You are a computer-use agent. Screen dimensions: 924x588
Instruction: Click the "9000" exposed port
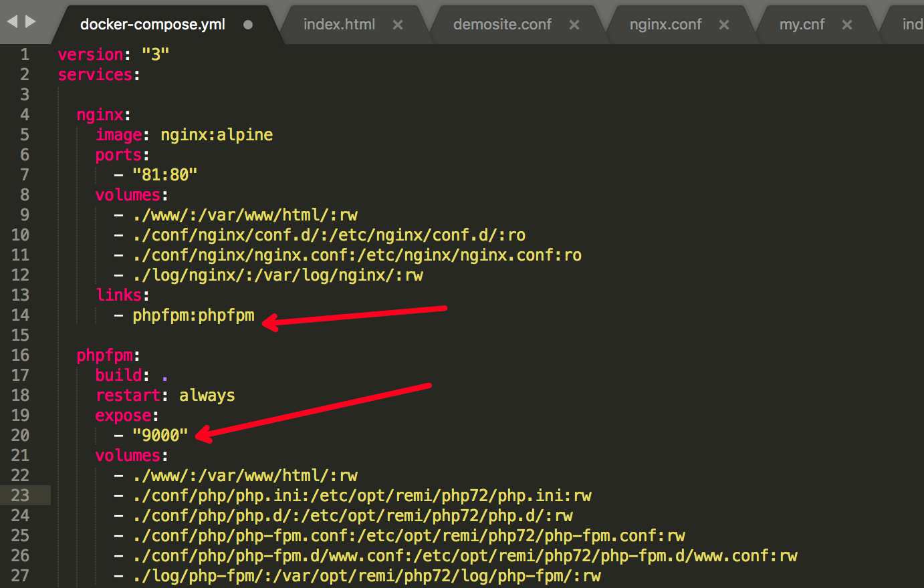pyautogui.click(x=160, y=436)
